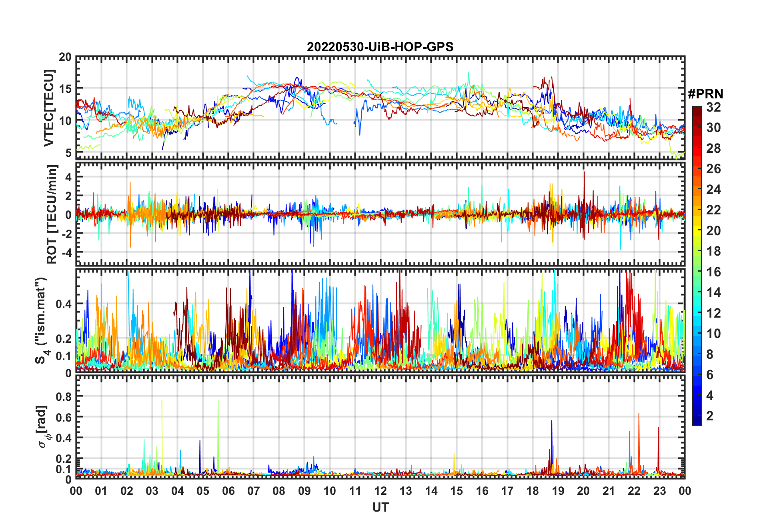
Task: Click the 0.6 tick on sigma-phi axis
Action: coord(64,417)
